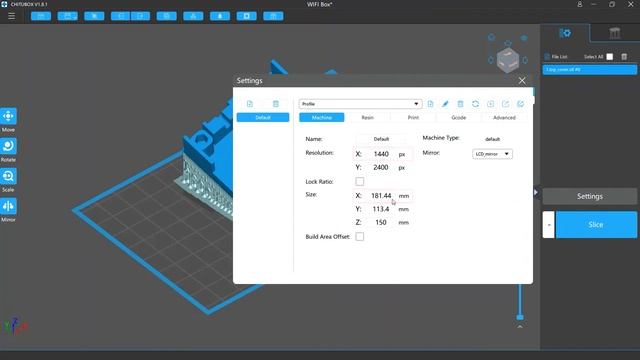Select the loaded model in File List
This screenshot has height=360, width=640.
590,70
